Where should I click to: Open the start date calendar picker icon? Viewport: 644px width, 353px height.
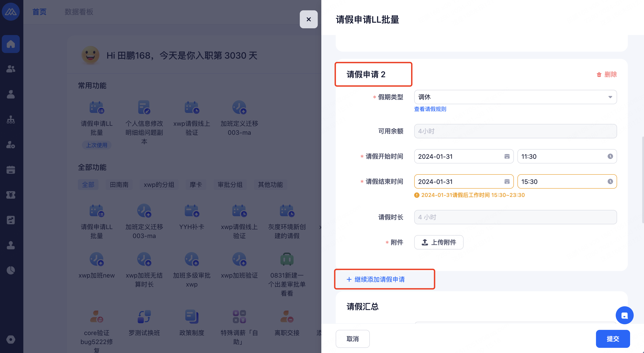[507, 156]
